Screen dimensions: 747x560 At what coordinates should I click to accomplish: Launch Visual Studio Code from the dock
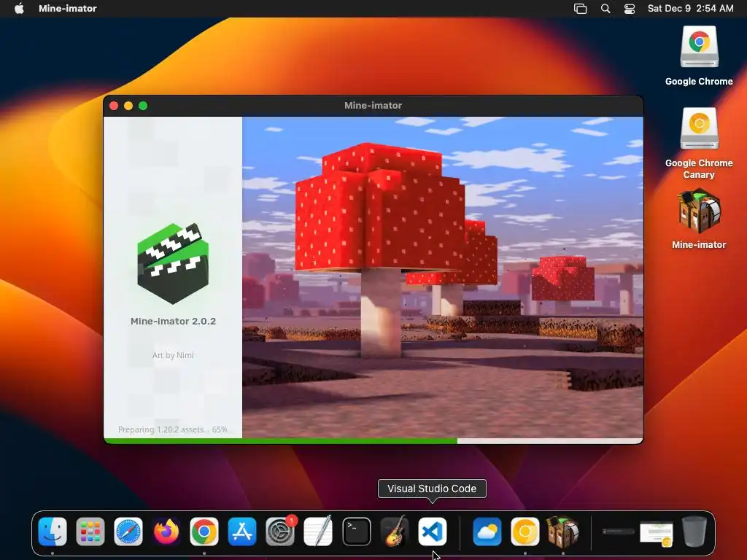tap(433, 532)
